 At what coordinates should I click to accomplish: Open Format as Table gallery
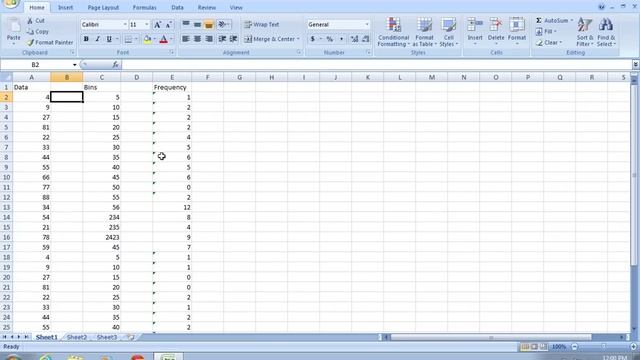click(424, 32)
